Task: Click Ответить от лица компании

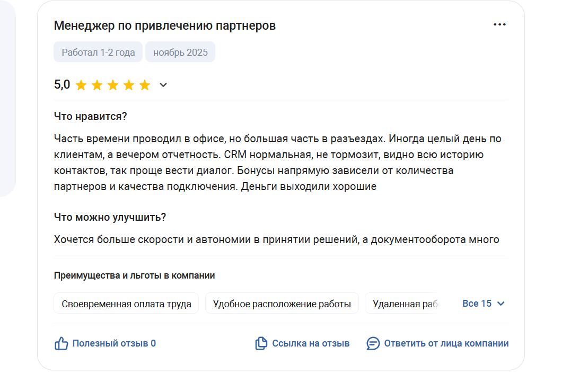Action: click(446, 343)
